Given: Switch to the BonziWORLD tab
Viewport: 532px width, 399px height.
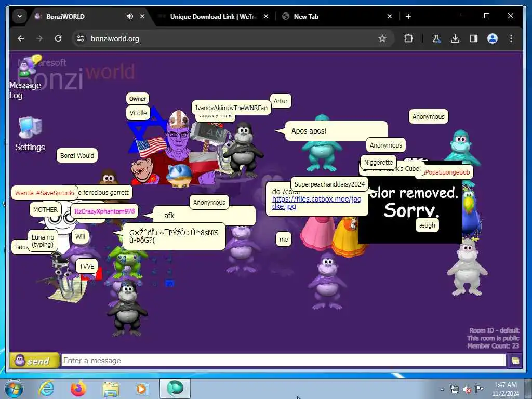Looking at the screenshot, I should [78, 16].
